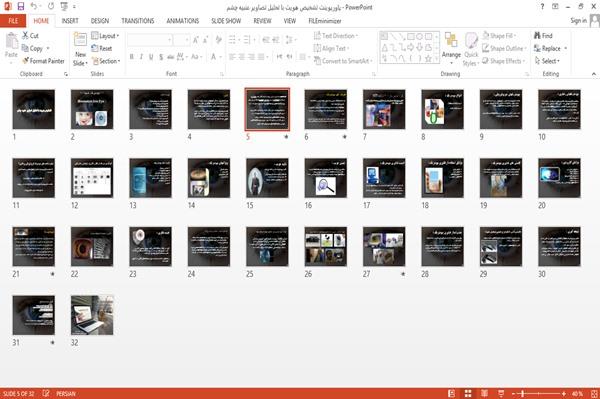Open the FILEminimizer tab

(325, 21)
